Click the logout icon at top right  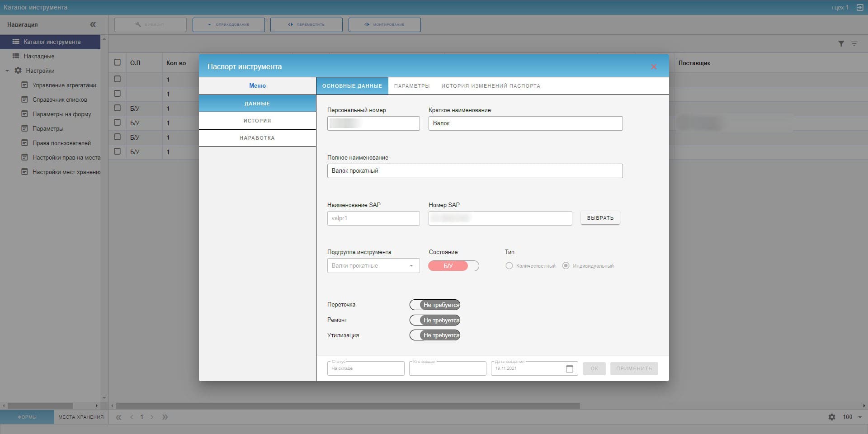coord(859,8)
